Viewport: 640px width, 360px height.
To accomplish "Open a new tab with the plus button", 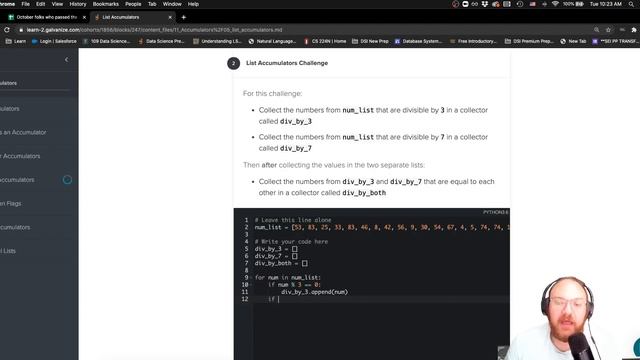I will coord(184,17).
